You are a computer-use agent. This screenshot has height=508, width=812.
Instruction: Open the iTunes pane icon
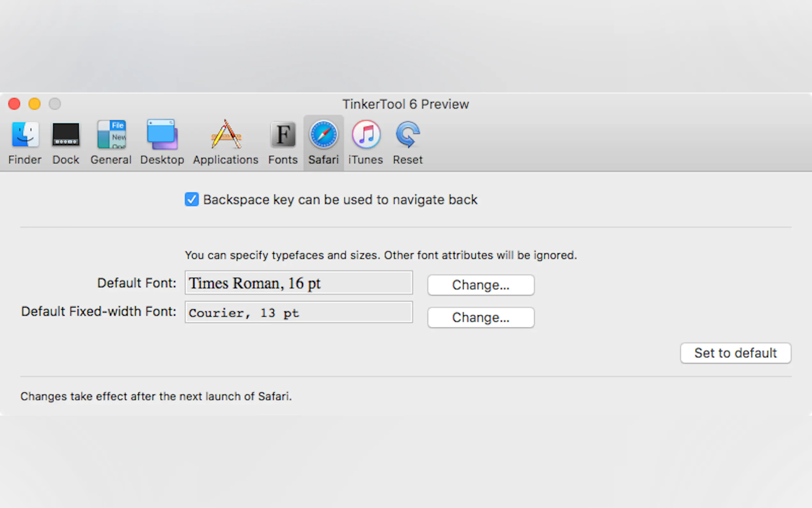pos(366,135)
